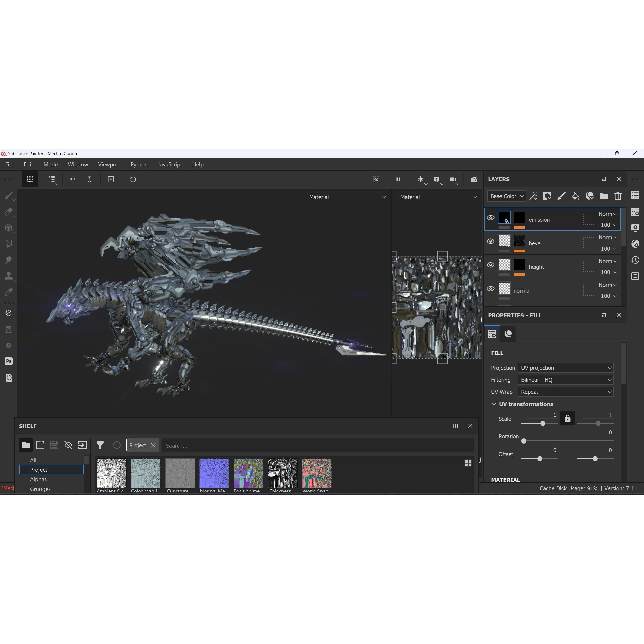Image resolution: width=644 pixels, height=644 pixels.
Task: Create a new group folder in Layers panel
Action: pyautogui.click(x=603, y=196)
